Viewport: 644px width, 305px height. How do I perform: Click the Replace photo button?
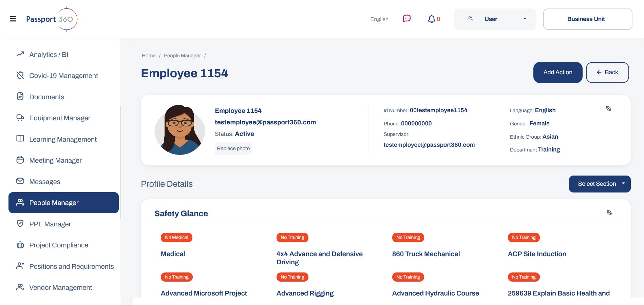click(233, 148)
